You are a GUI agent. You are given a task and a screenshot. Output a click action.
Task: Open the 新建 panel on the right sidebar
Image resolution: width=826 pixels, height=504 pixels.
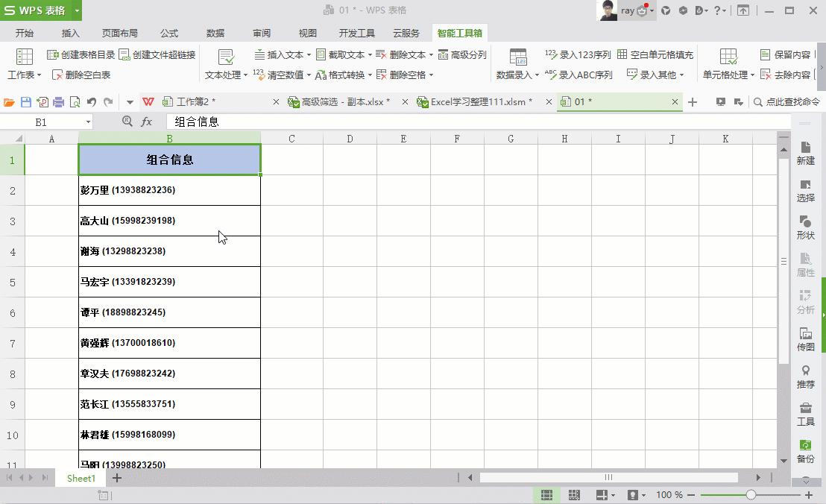click(806, 154)
